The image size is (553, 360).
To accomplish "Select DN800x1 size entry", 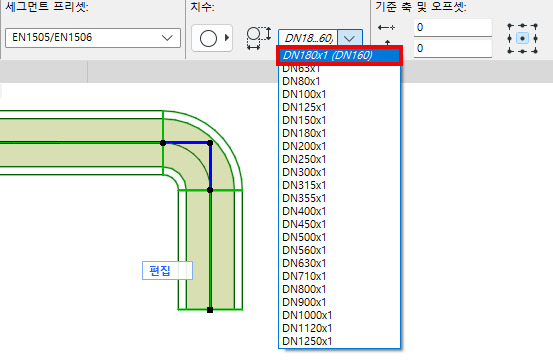I will point(339,290).
